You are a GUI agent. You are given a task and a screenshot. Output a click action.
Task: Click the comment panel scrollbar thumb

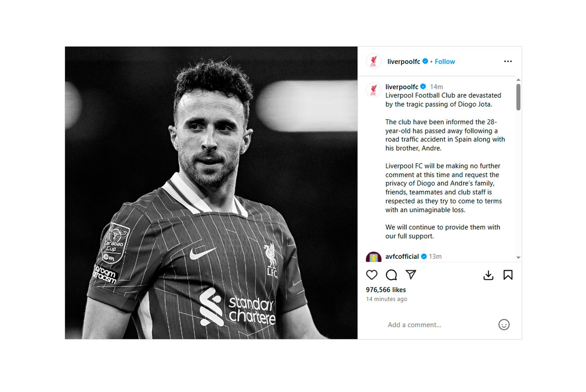(x=518, y=97)
